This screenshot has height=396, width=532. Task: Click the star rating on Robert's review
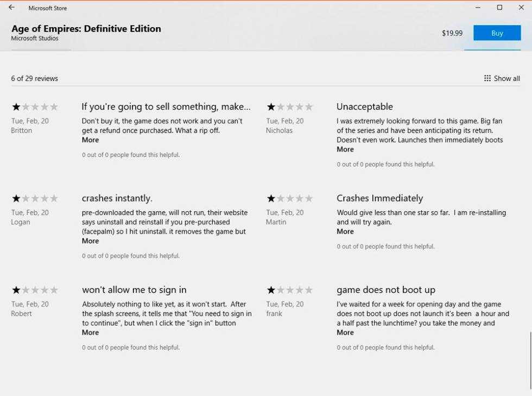[35, 290]
